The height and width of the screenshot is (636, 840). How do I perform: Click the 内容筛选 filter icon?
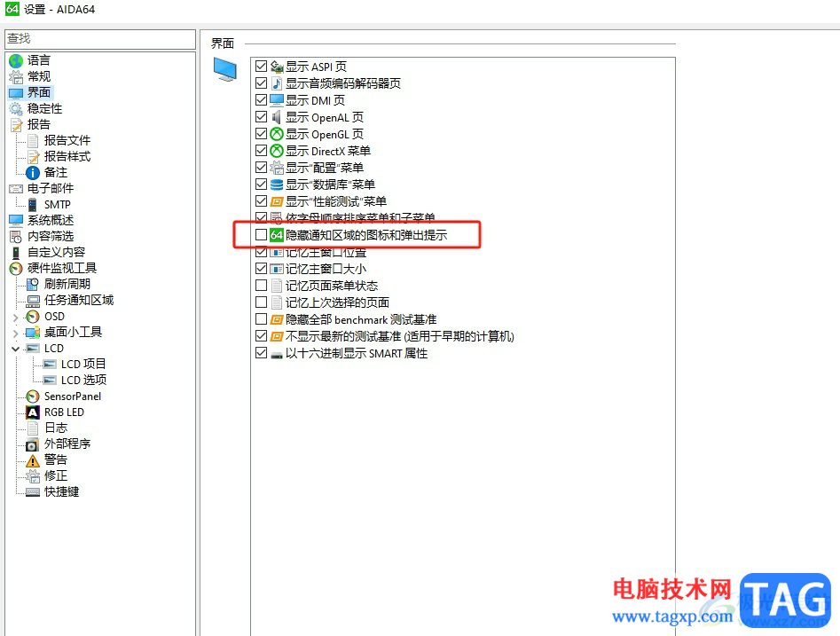(x=16, y=236)
